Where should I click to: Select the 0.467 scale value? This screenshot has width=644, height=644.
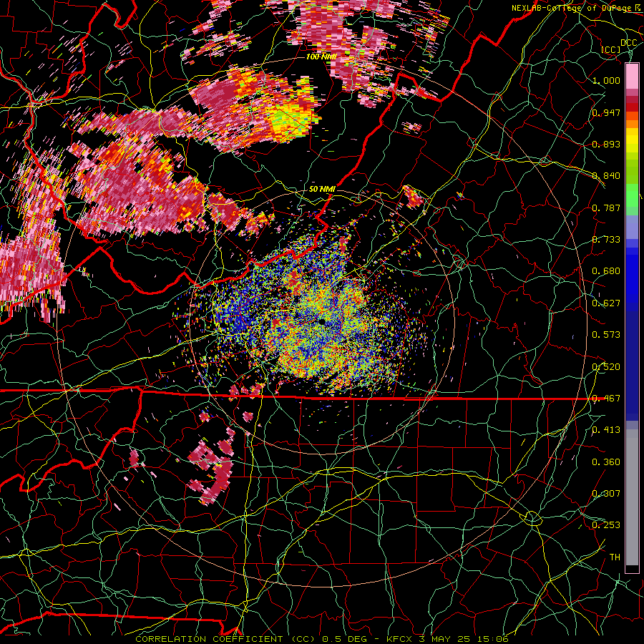click(606, 399)
